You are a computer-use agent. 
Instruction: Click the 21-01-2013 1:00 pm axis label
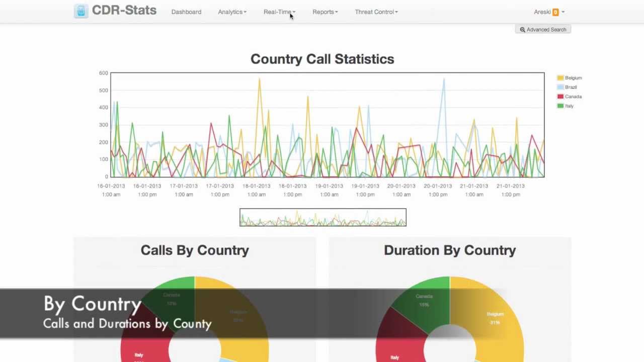tap(510, 190)
